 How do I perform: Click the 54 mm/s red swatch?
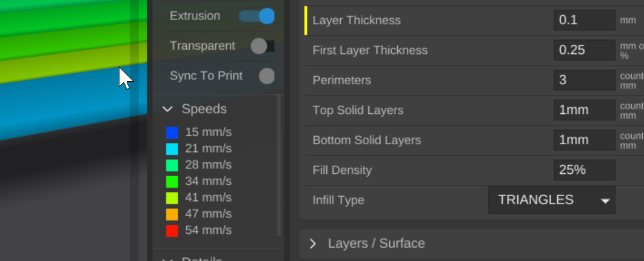[x=172, y=231]
